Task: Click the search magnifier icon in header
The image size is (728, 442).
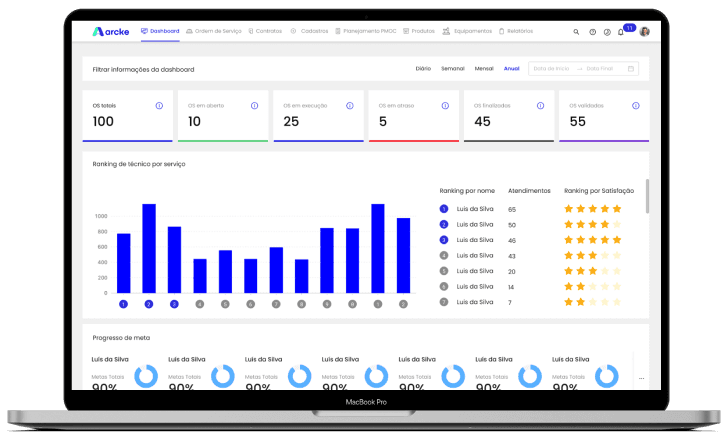Action: [x=576, y=32]
